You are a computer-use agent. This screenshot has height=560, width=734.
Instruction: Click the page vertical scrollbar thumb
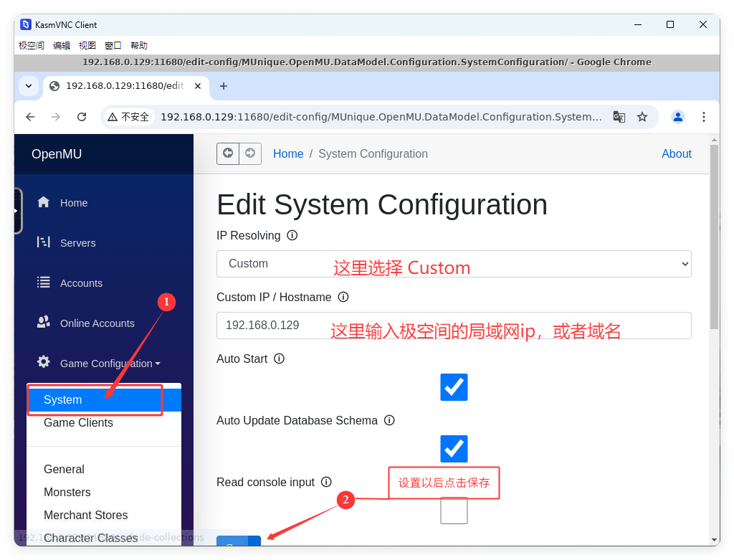(714, 237)
